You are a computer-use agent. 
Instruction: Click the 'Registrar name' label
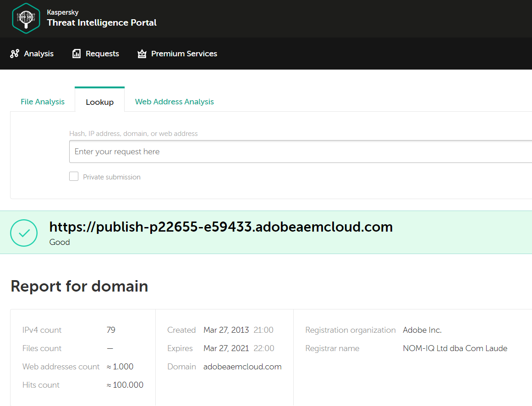point(332,348)
